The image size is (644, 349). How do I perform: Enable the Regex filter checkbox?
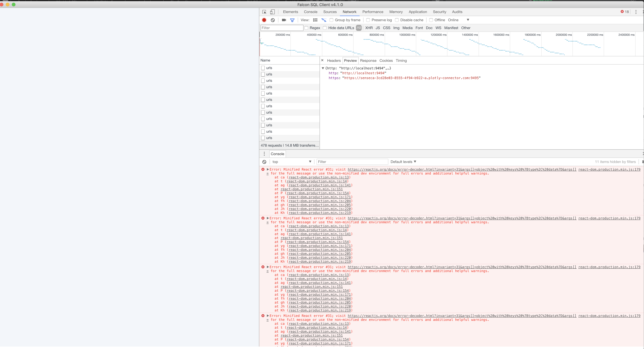point(307,28)
